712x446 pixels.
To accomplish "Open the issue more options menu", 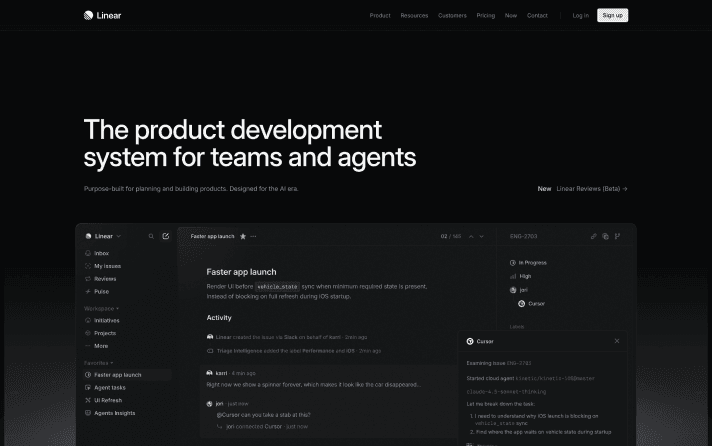I will pyautogui.click(x=253, y=236).
